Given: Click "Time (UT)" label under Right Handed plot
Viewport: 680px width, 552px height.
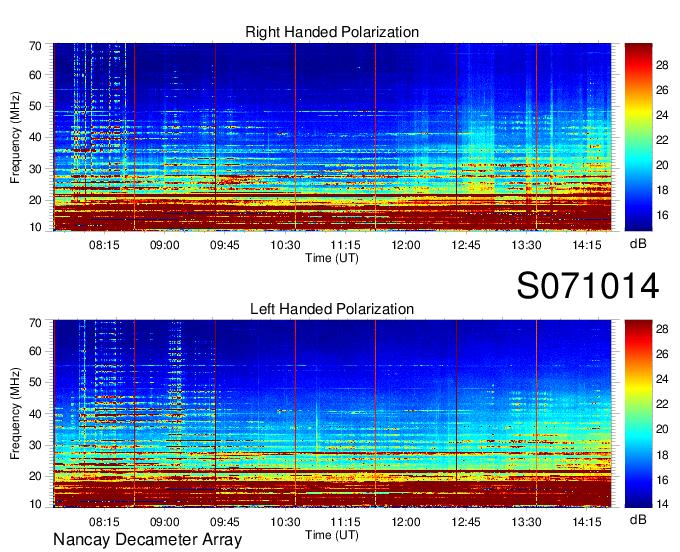Looking at the screenshot, I should point(332,258).
